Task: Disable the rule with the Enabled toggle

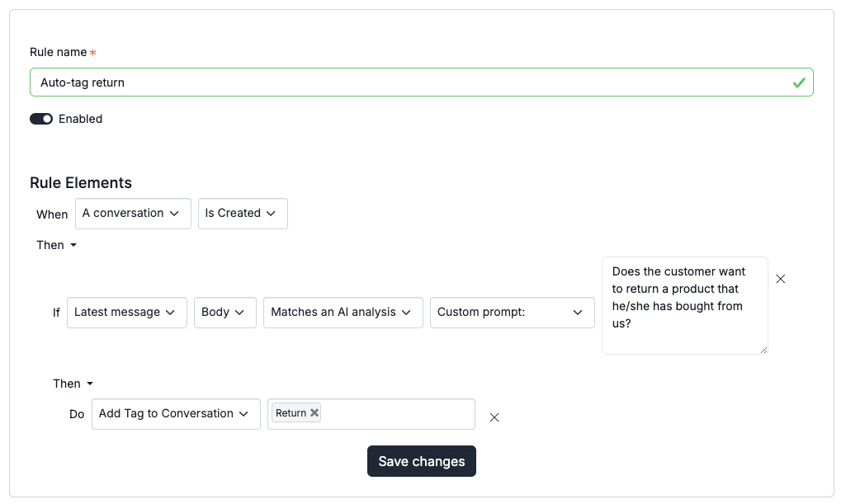Action: pyautogui.click(x=41, y=119)
